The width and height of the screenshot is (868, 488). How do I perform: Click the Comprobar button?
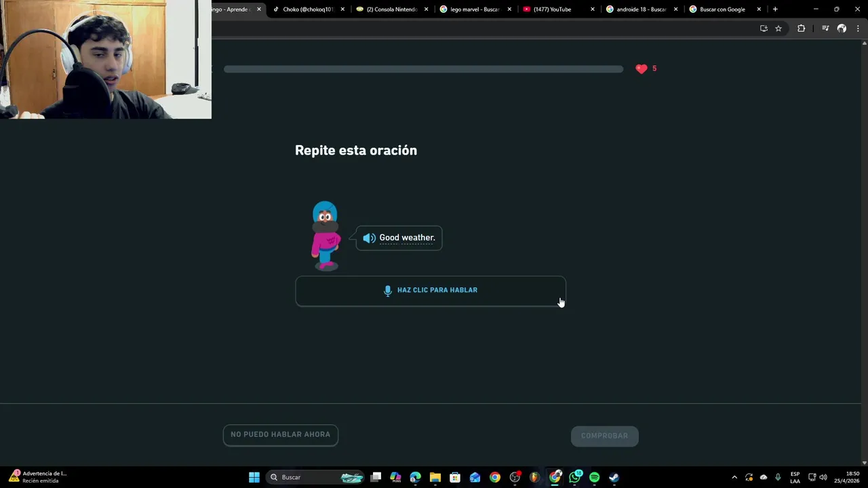click(x=605, y=436)
